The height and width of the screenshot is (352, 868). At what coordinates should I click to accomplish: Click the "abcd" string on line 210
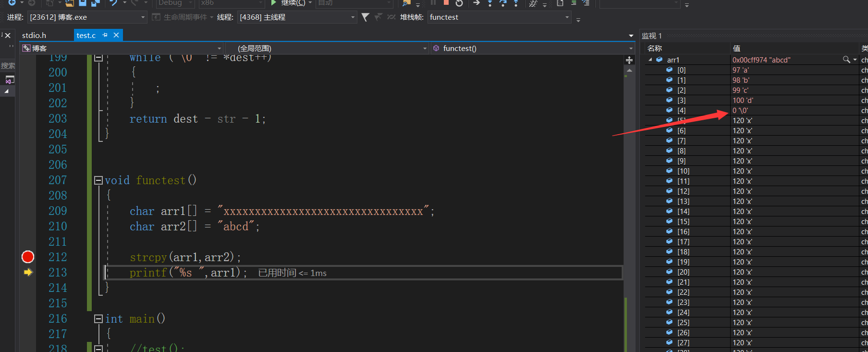[x=235, y=226]
